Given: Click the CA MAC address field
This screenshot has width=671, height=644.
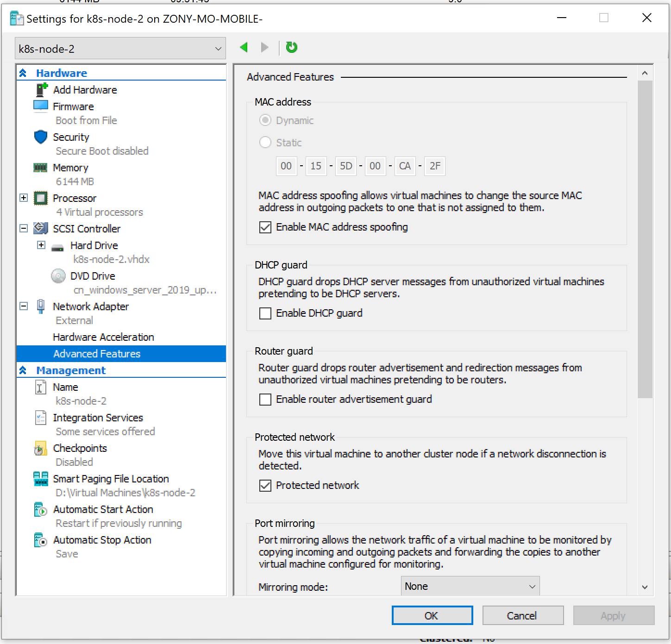Looking at the screenshot, I should [404, 166].
